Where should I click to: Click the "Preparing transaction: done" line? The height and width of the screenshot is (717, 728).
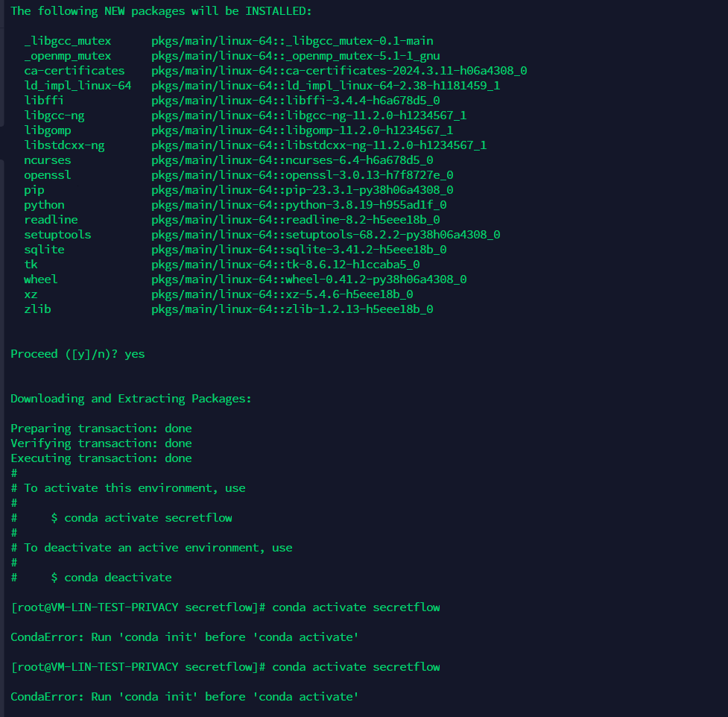[101, 429]
